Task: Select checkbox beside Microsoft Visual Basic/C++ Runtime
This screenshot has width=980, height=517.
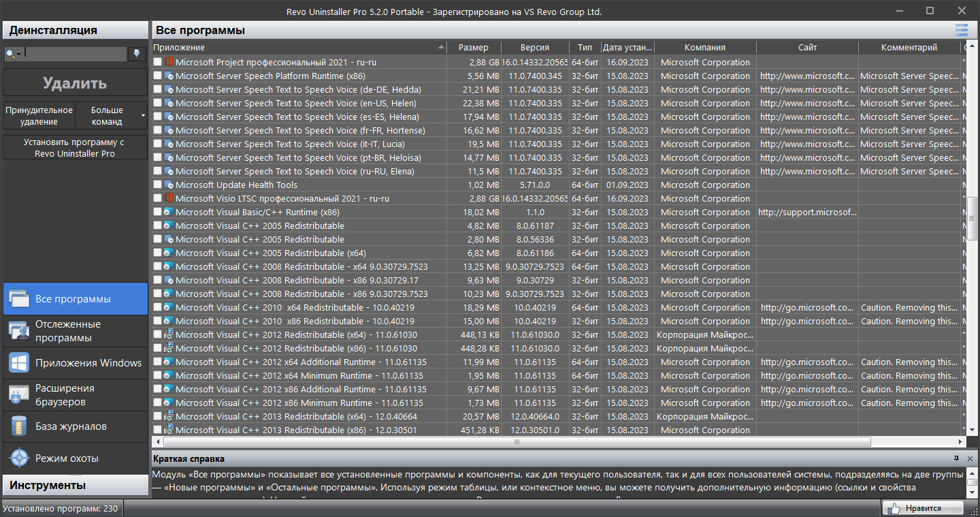Action: pyautogui.click(x=158, y=212)
